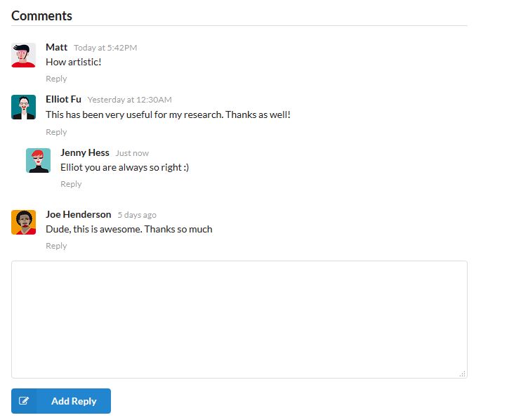Click the text area resize handle
Screen dimensions: 514x420
coord(462,374)
